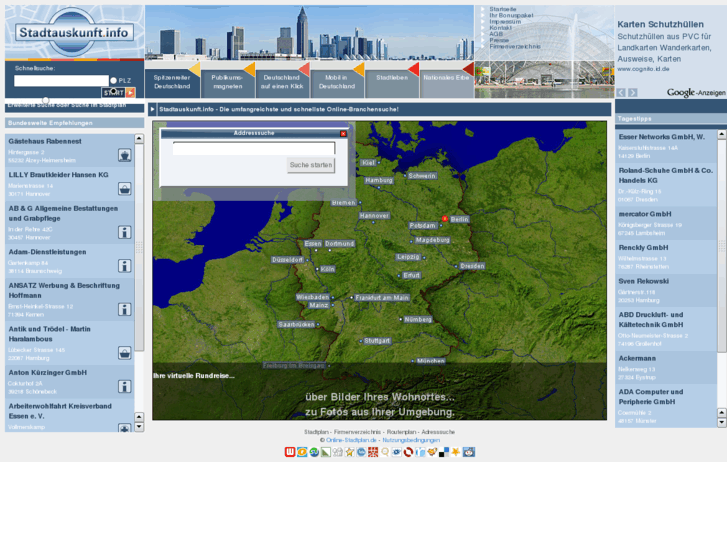Click Startseite link in top menu
This screenshot has width=727, height=545.
pos(503,9)
